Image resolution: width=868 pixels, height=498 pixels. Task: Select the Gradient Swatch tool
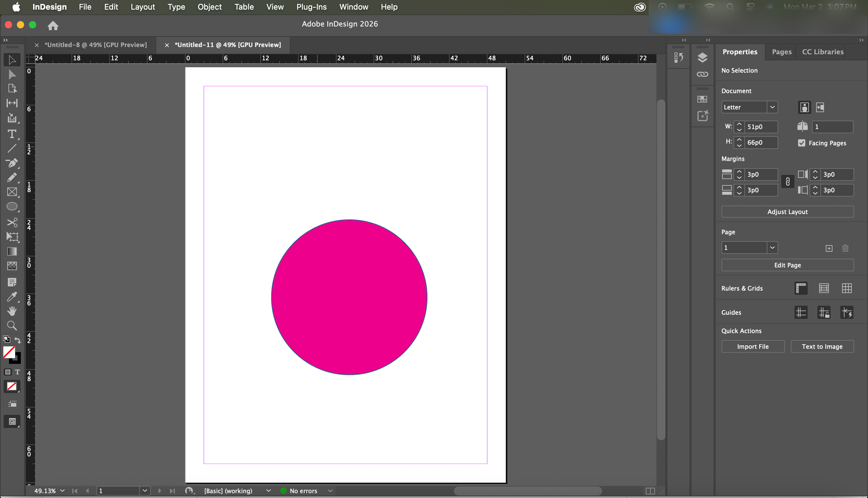pyautogui.click(x=12, y=251)
